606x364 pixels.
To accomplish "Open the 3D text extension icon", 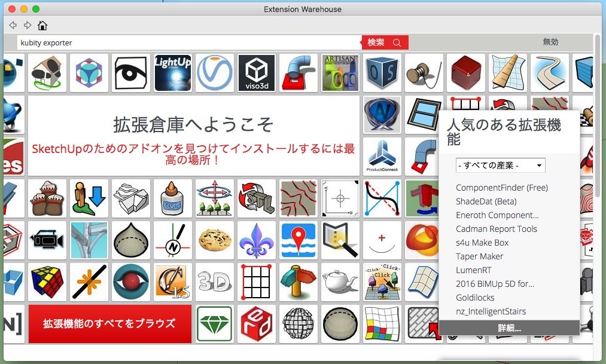I will (215, 282).
